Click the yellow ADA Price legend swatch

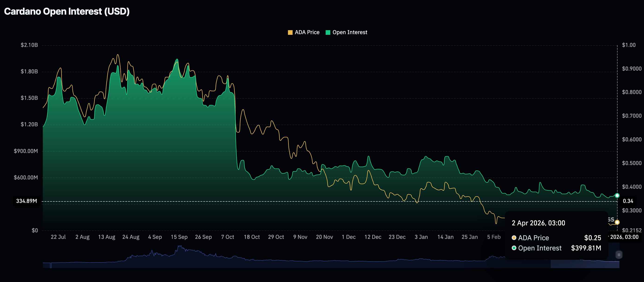[290, 32]
